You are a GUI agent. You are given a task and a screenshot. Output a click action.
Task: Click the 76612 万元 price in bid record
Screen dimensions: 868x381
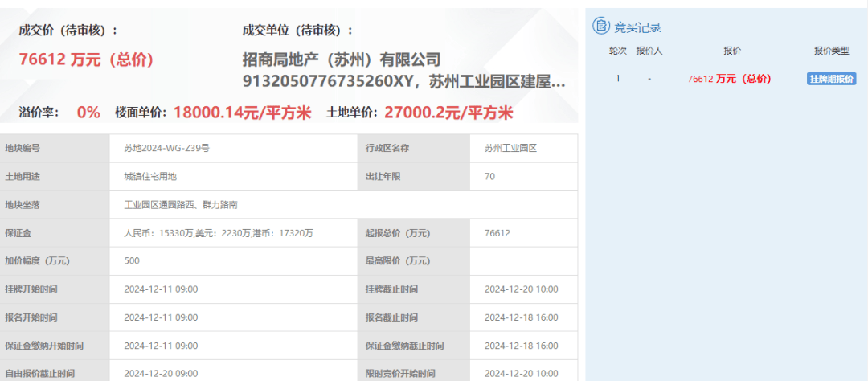729,80
